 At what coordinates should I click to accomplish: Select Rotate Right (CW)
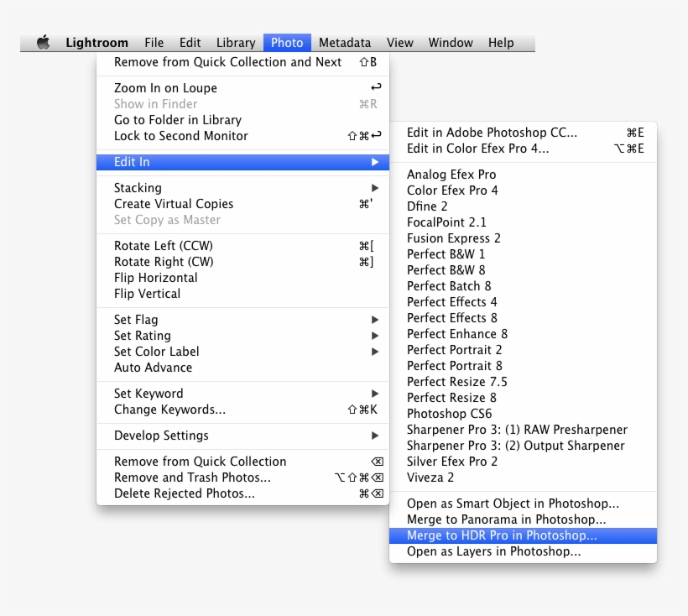click(x=242, y=262)
